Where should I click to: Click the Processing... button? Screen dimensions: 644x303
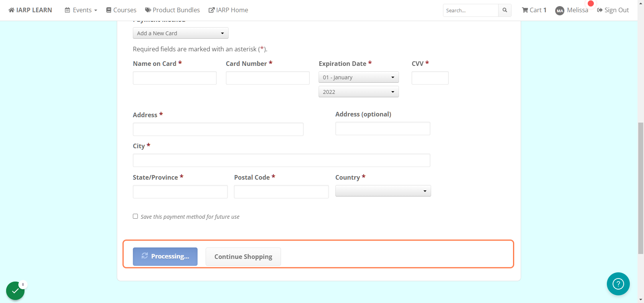pos(165,257)
